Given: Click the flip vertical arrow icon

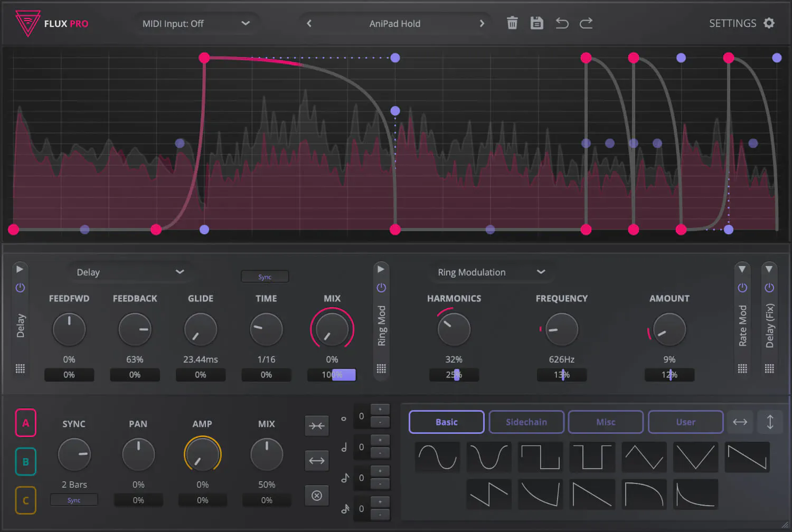Looking at the screenshot, I should point(770,422).
